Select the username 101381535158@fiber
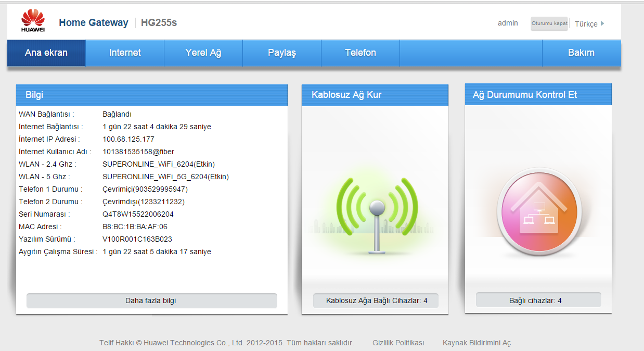The height and width of the screenshot is (351, 644). coord(138,152)
